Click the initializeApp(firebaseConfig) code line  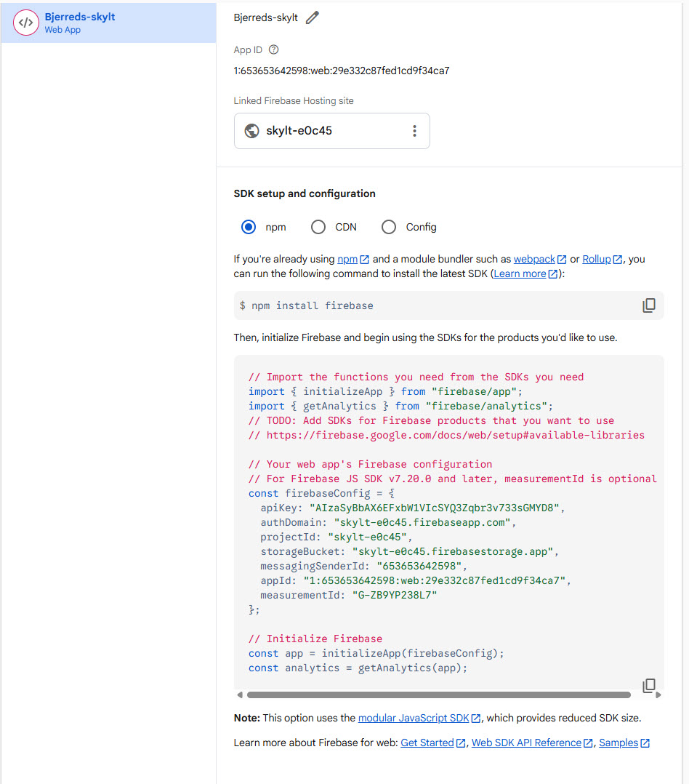pos(376,654)
